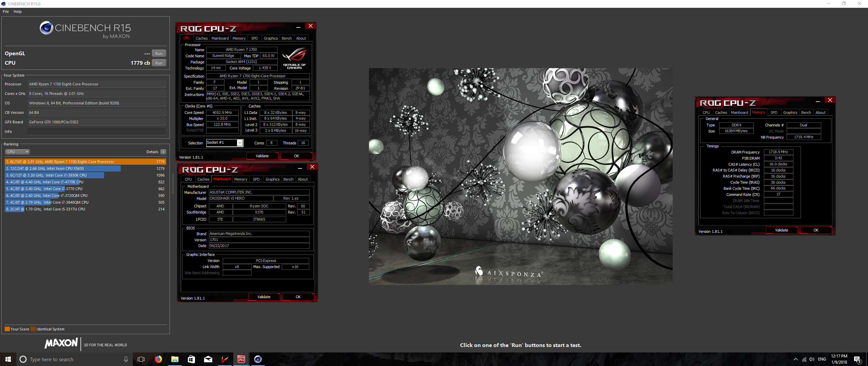The height and width of the screenshot is (366, 868).
Task: Open the File menu in Cinebench
Action: tap(6, 12)
